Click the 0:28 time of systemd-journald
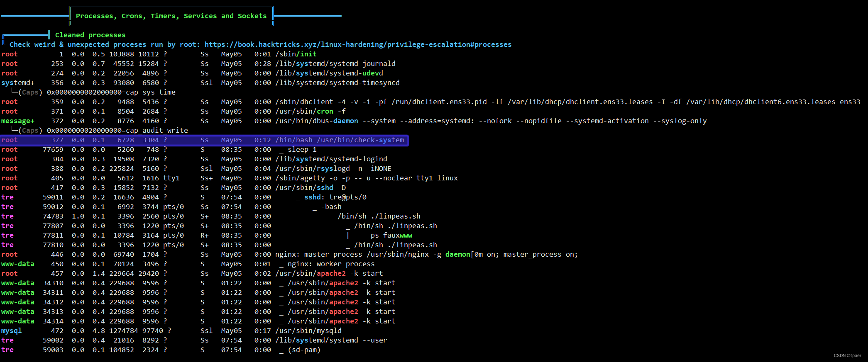Viewport: 868px width, 362px height. coord(262,63)
